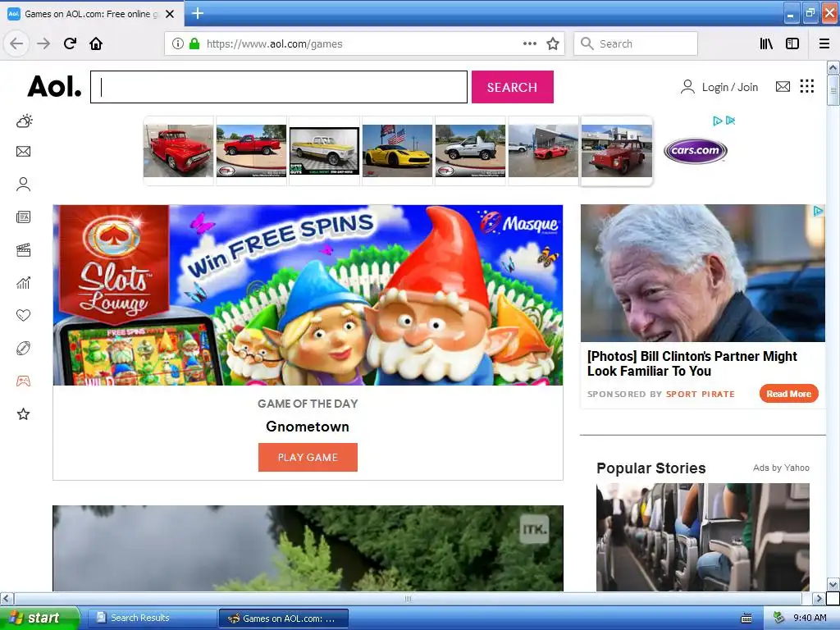Click the horizontal scrollbar right arrow
The image size is (840, 630).
click(x=818, y=598)
